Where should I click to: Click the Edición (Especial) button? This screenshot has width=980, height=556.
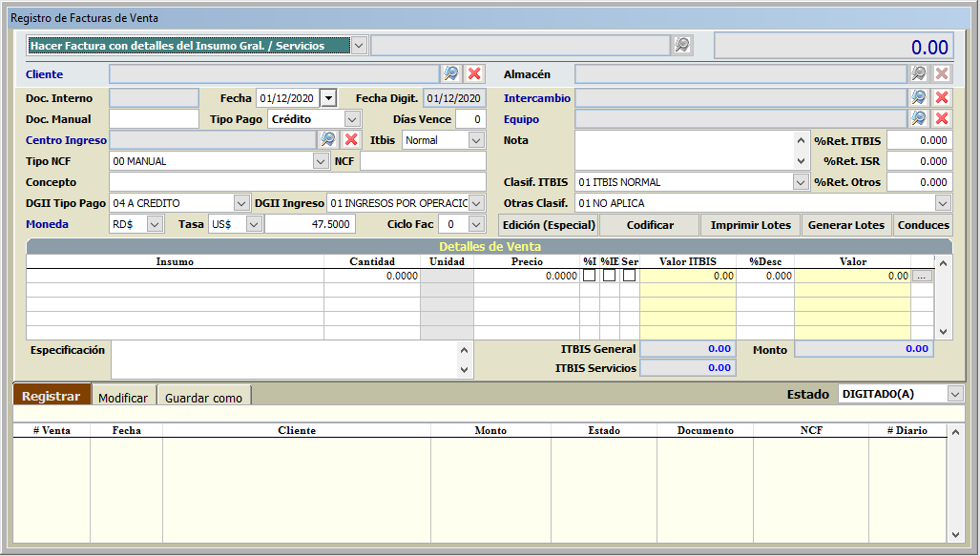coord(549,225)
